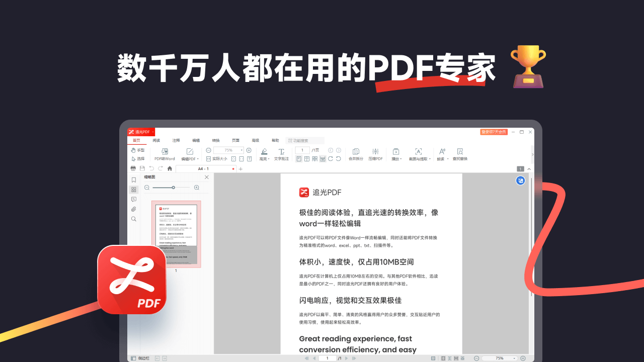
Task: Open the bookmarks panel in the sidebar
Action: tap(133, 180)
